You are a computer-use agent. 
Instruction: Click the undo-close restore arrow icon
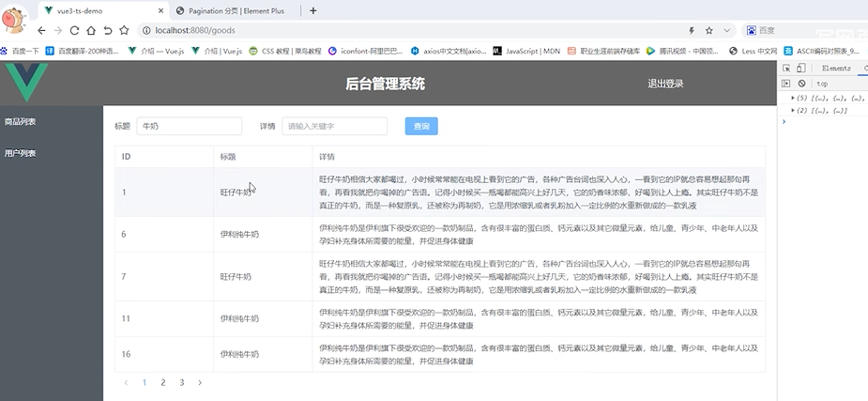tap(107, 30)
